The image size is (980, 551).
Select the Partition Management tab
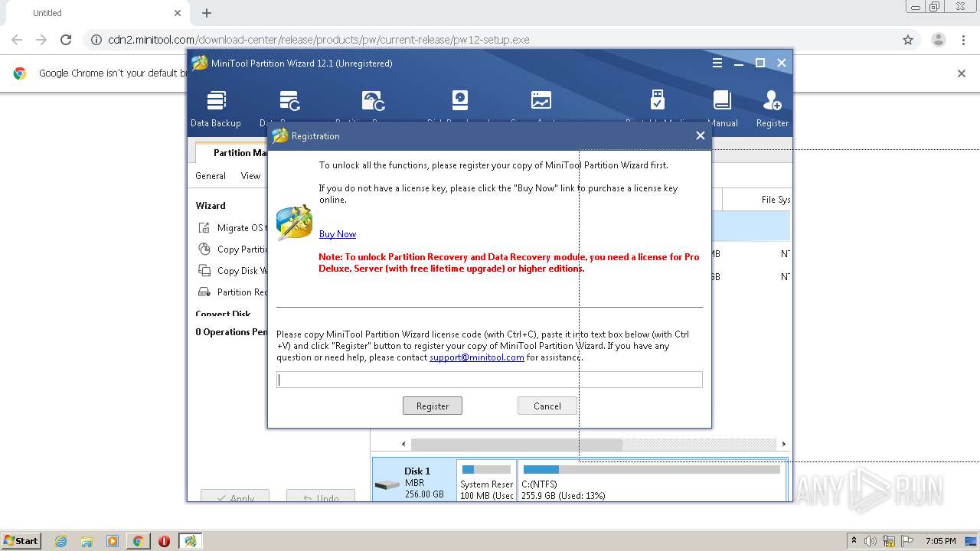coord(232,152)
